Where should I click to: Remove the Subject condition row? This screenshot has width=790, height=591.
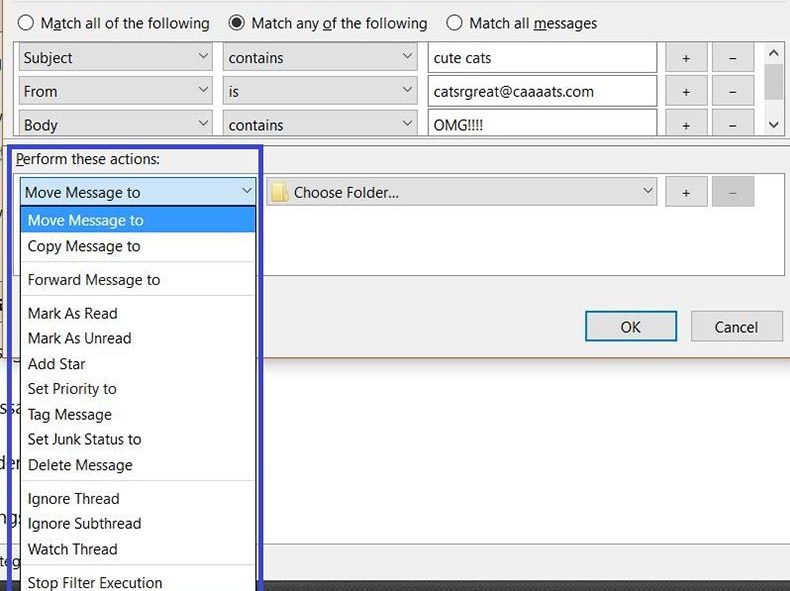click(733, 58)
